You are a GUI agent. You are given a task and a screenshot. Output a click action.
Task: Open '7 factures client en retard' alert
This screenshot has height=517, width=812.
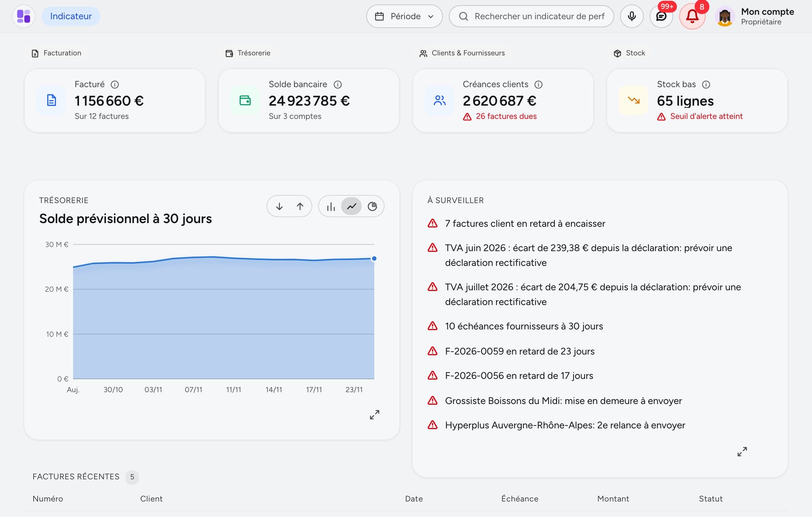tap(516, 223)
